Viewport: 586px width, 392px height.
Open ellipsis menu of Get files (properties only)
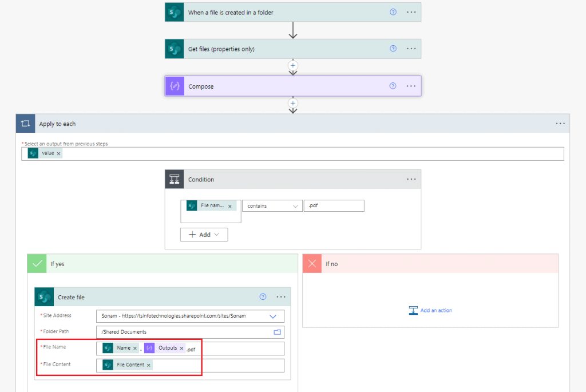point(411,49)
